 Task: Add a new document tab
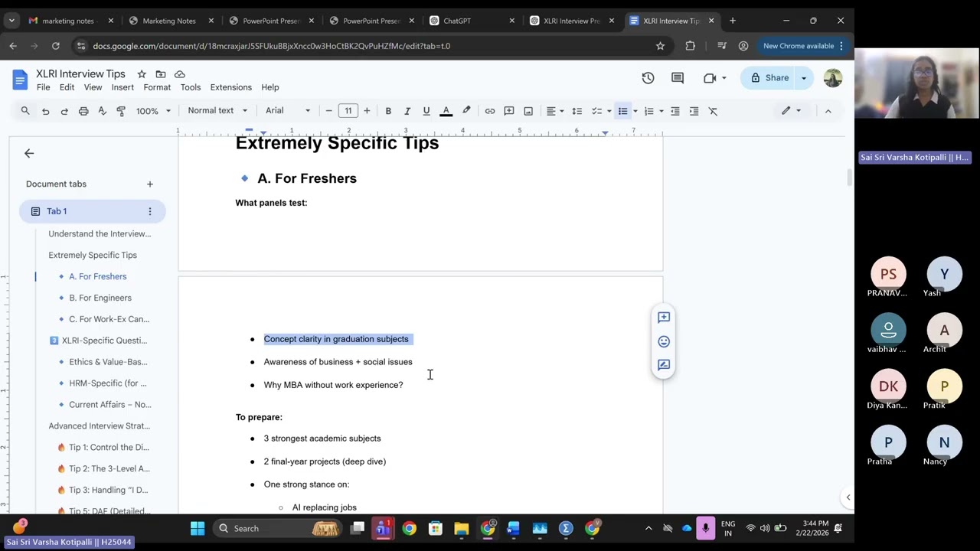click(150, 184)
